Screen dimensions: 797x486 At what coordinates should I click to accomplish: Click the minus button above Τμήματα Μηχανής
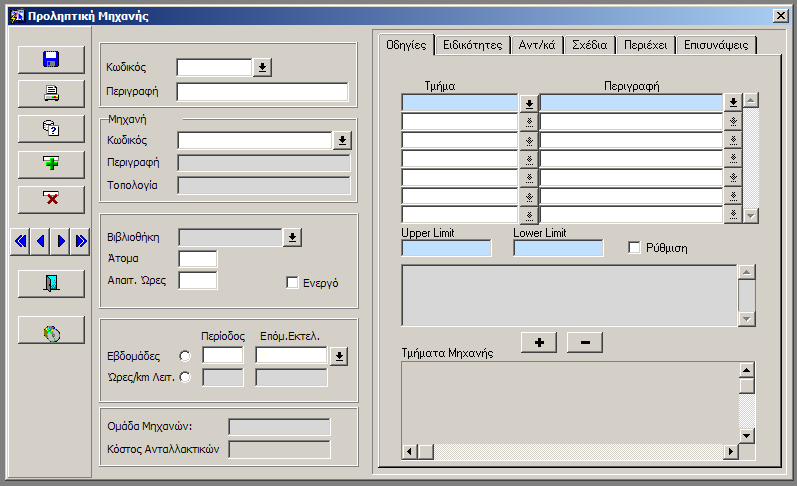585,343
